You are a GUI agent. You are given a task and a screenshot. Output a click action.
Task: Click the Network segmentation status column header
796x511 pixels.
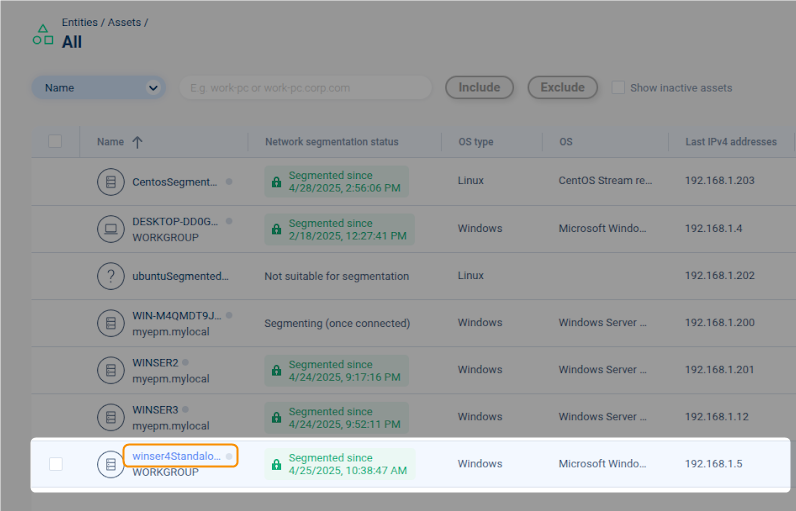tap(331, 142)
